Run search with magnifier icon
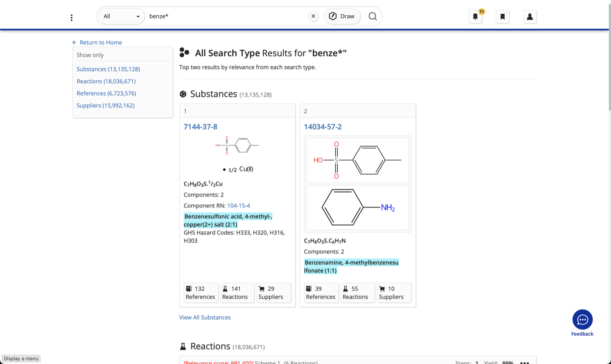611x364 pixels. (x=373, y=16)
